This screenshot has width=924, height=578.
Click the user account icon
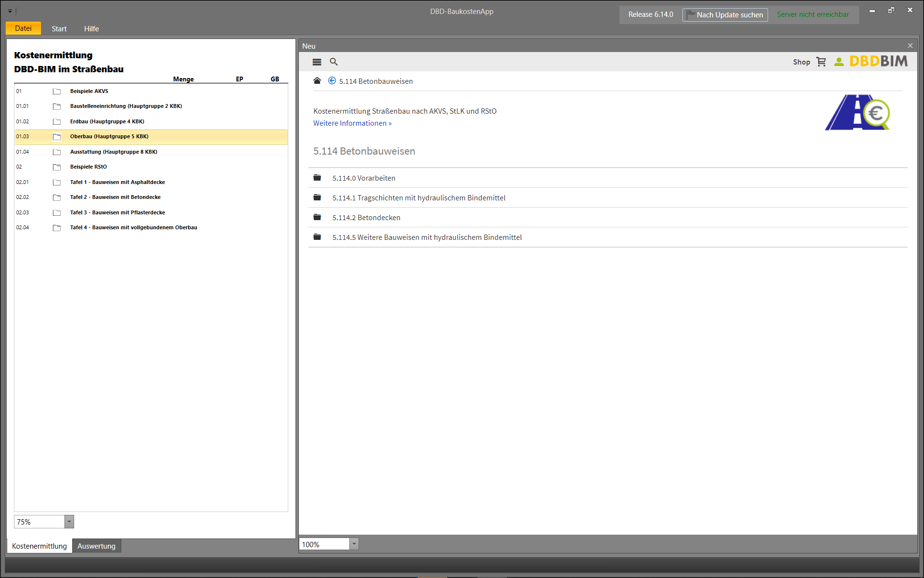click(x=839, y=62)
